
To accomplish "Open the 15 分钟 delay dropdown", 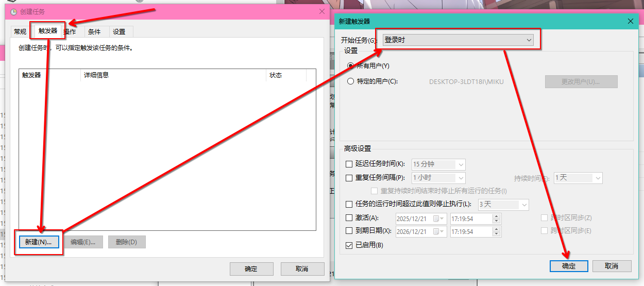I will (438, 164).
